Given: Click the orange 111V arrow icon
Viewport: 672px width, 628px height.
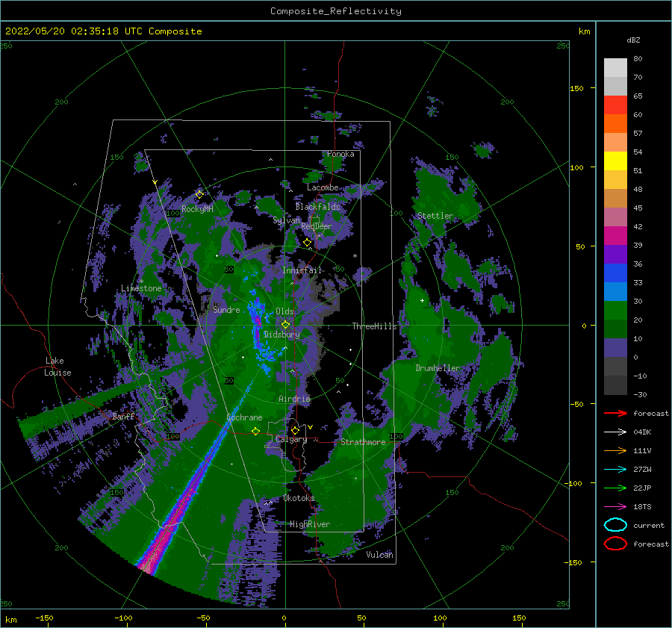Looking at the screenshot, I should [x=615, y=450].
